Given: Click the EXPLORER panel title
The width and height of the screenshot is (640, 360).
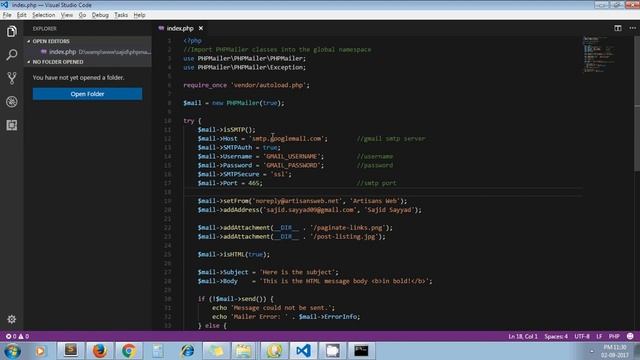Looking at the screenshot, I should 44,29.
